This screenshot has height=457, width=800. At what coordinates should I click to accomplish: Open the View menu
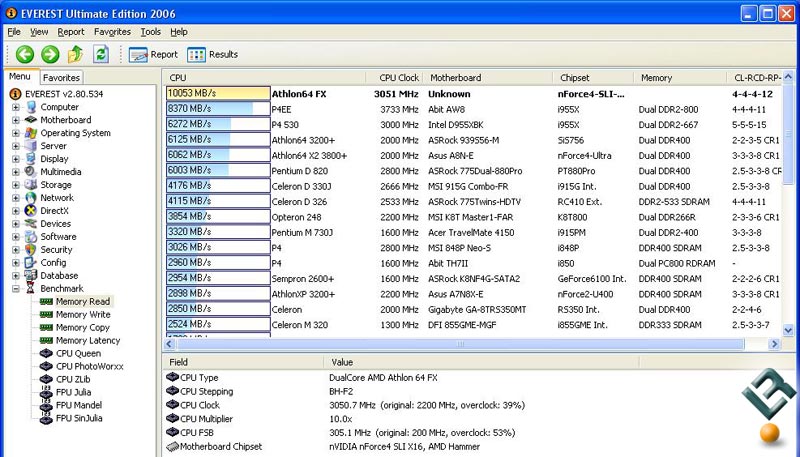[39, 32]
